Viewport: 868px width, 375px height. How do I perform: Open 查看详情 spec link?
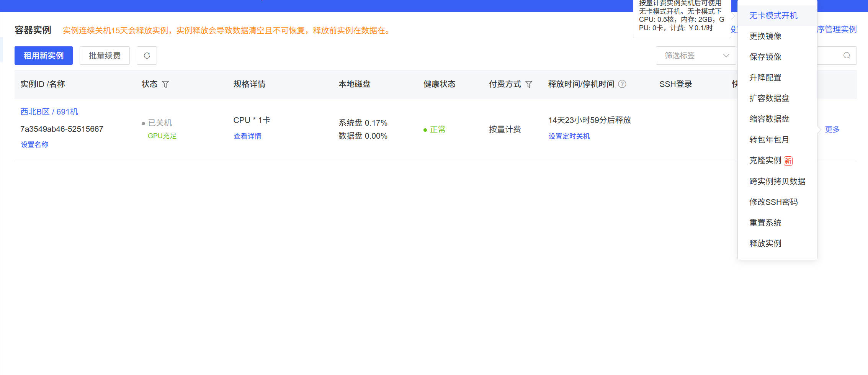[247, 136]
